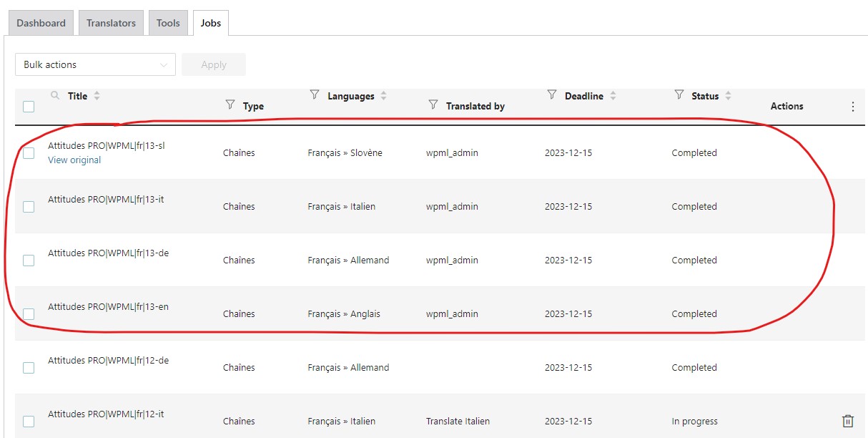The width and height of the screenshot is (868, 438).
Task: Open the Type column filter icon
Action: (230, 104)
